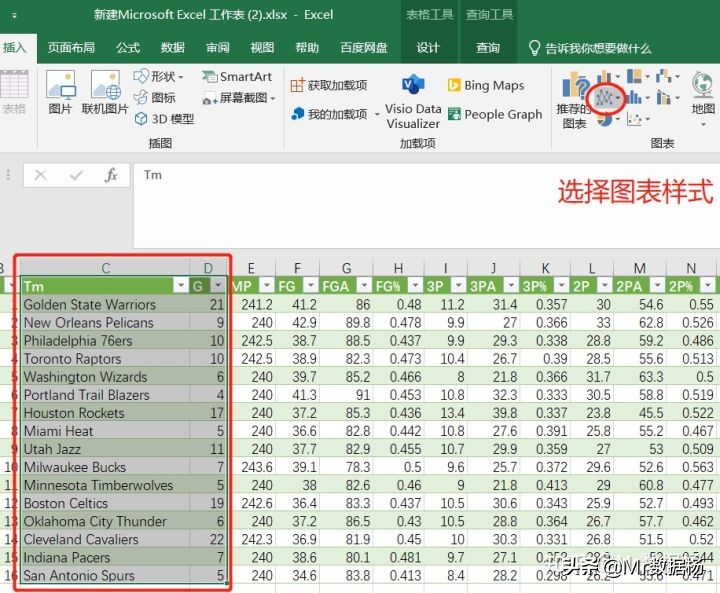This screenshot has width=720, height=593.
Task: Select the 243.6 value in MP column
Action: point(257,467)
